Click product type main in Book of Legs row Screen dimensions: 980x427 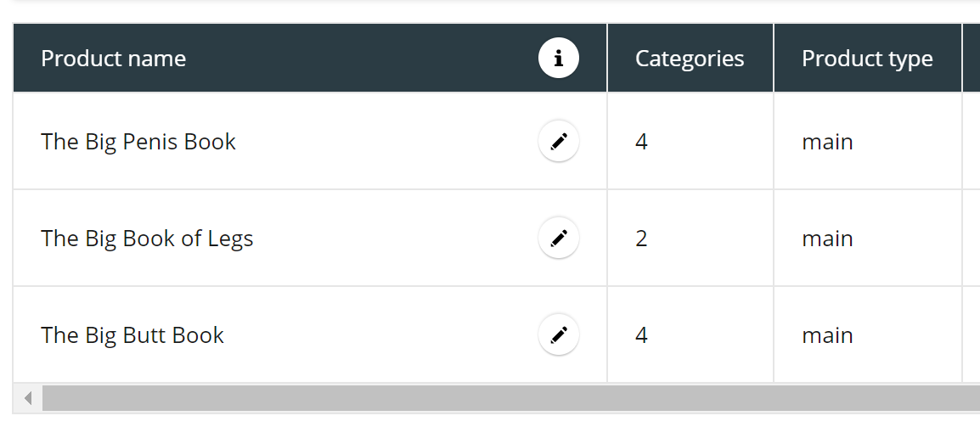tap(827, 239)
